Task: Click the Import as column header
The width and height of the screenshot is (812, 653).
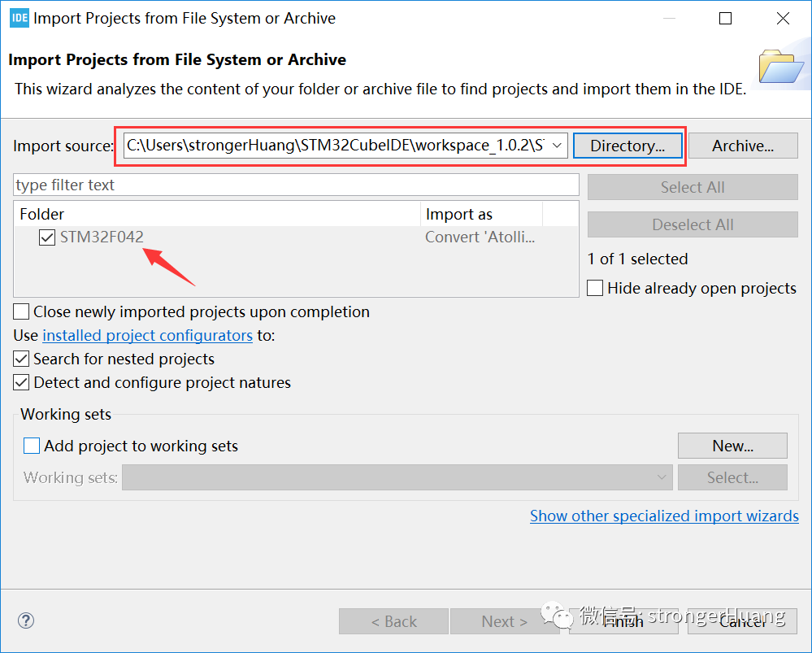Action: tap(482, 214)
